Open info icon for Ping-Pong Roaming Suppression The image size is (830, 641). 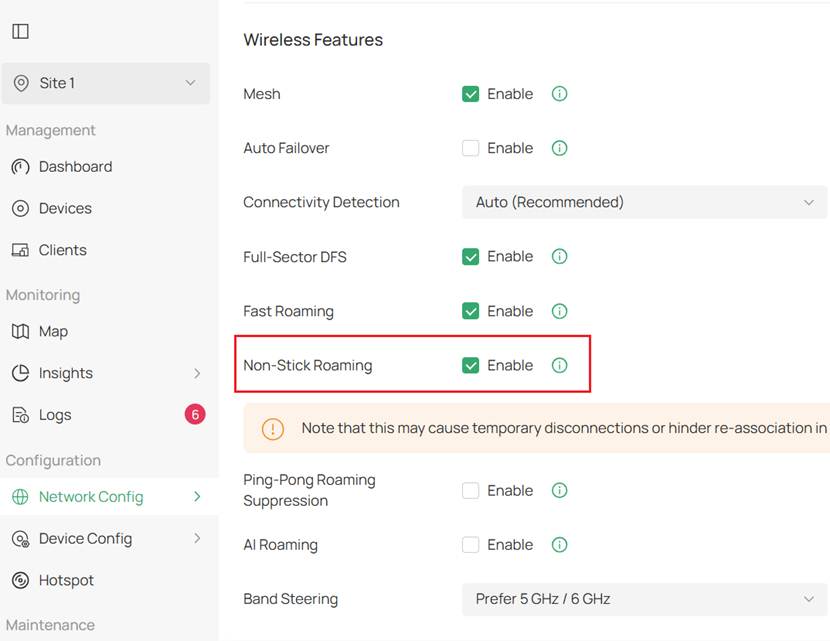560,490
